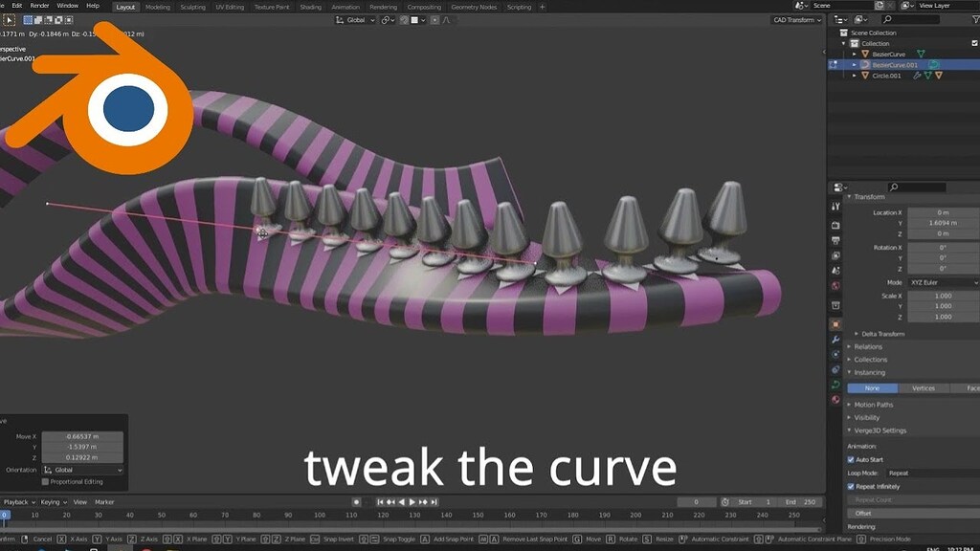The height and width of the screenshot is (551, 980).
Task: Open the World properties tab
Action: [x=835, y=286]
